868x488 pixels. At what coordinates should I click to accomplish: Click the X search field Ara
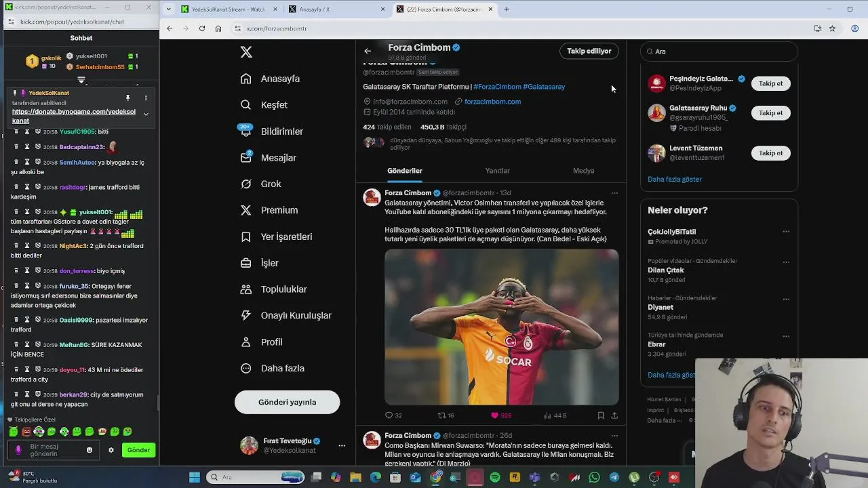click(x=719, y=52)
